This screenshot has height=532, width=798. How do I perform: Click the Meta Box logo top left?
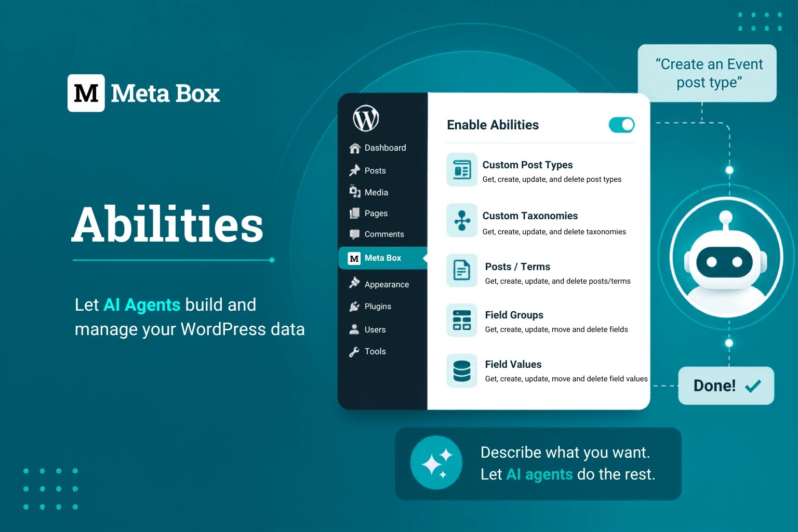click(143, 93)
